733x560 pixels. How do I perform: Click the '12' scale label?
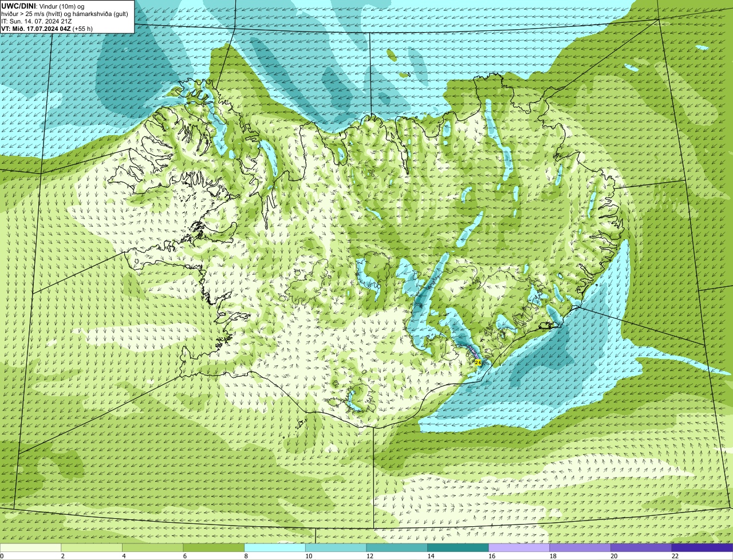point(370,556)
